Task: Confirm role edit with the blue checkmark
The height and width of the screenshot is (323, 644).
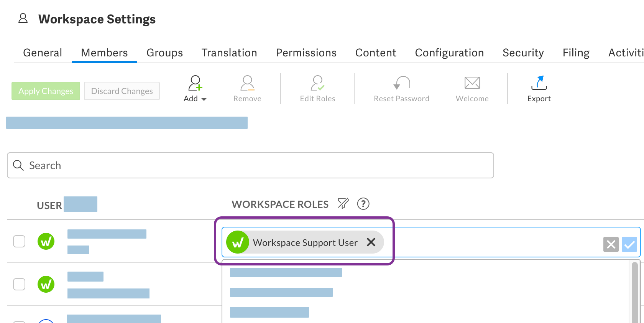Action: (629, 244)
